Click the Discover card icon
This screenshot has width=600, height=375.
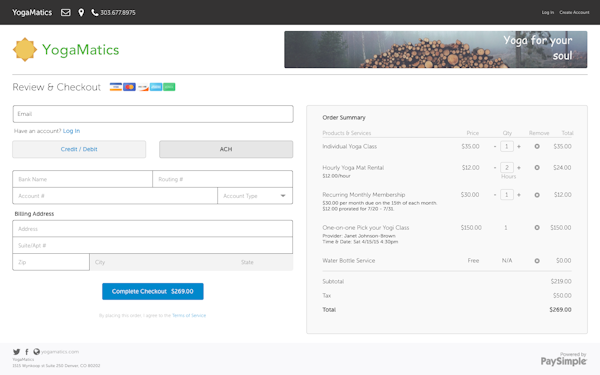[143, 87]
